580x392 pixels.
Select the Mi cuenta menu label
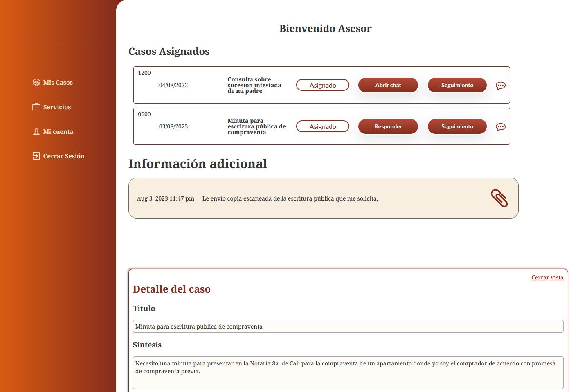pyautogui.click(x=58, y=132)
